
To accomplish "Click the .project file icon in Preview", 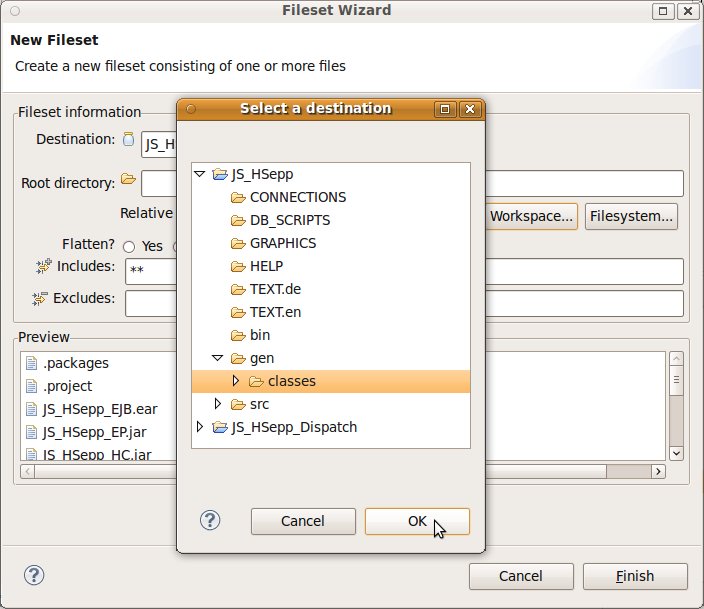I will point(31,386).
